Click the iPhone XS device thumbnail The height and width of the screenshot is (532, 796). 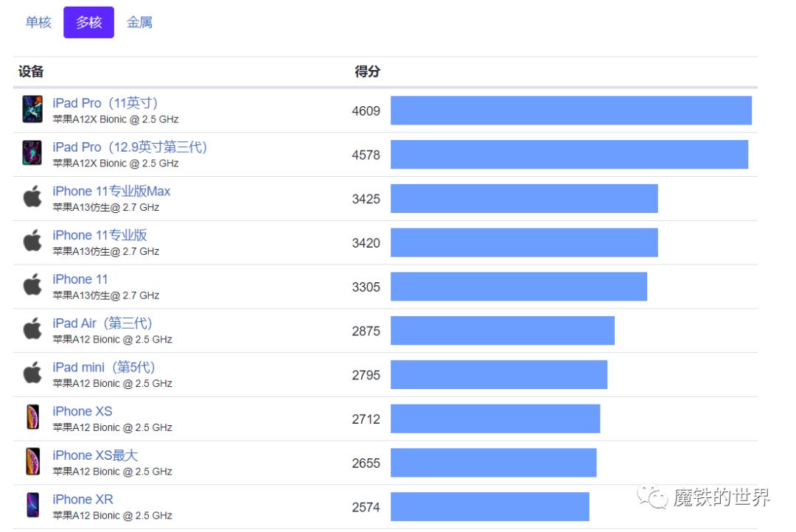click(x=32, y=417)
